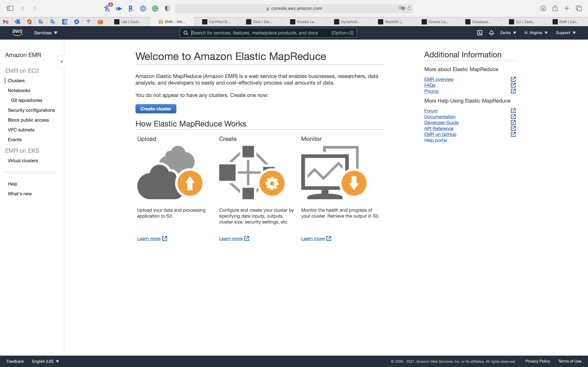Open the Zacks account dropdown
The width and height of the screenshot is (588, 367).
(508, 33)
